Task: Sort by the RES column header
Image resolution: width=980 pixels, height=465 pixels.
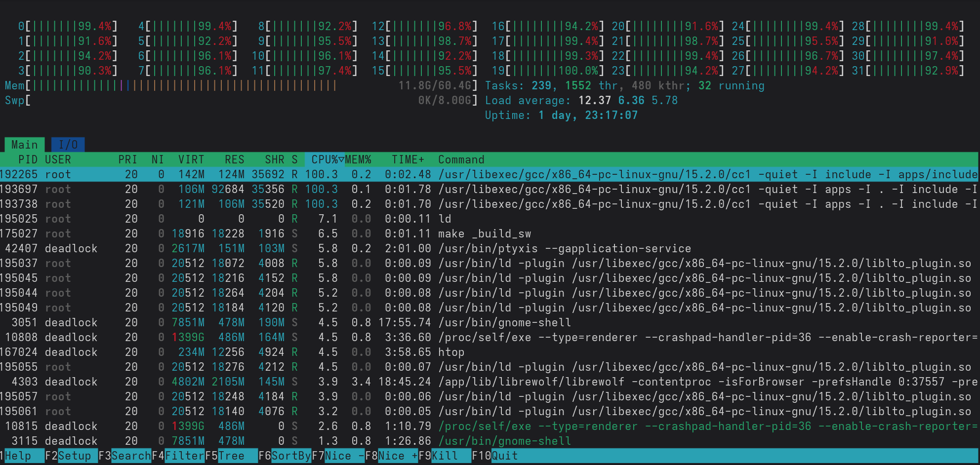Action: tap(235, 159)
